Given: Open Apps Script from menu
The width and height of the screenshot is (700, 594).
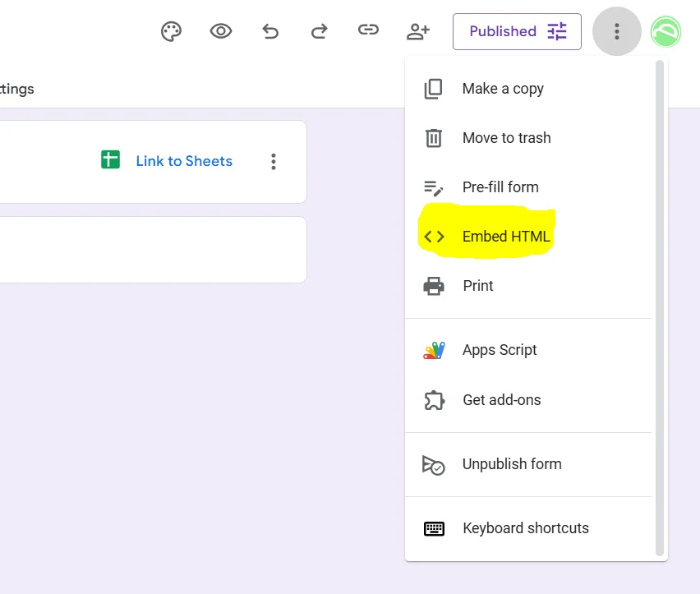Looking at the screenshot, I should coord(500,350).
